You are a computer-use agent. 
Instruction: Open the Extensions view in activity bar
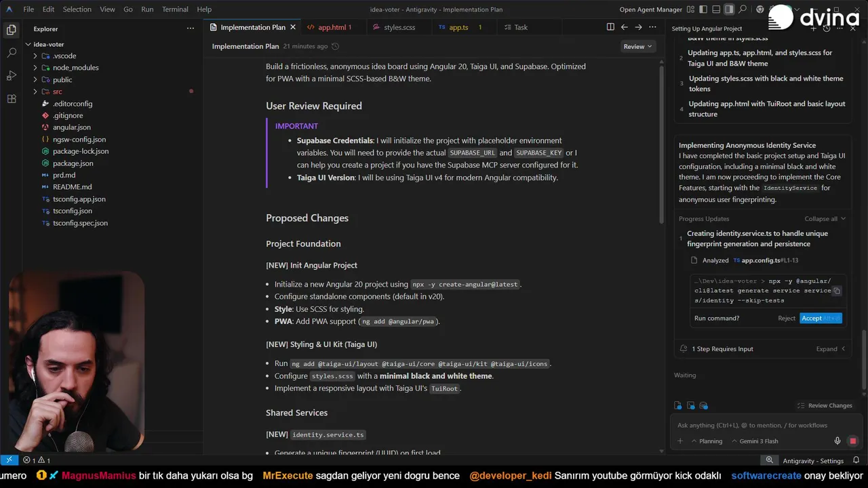click(x=11, y=98)
